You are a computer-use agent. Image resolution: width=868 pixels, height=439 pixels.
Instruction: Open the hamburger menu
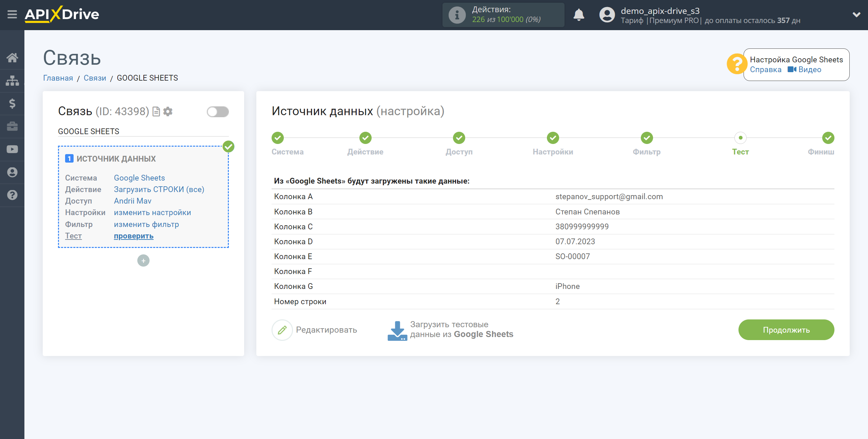point(12,15)
